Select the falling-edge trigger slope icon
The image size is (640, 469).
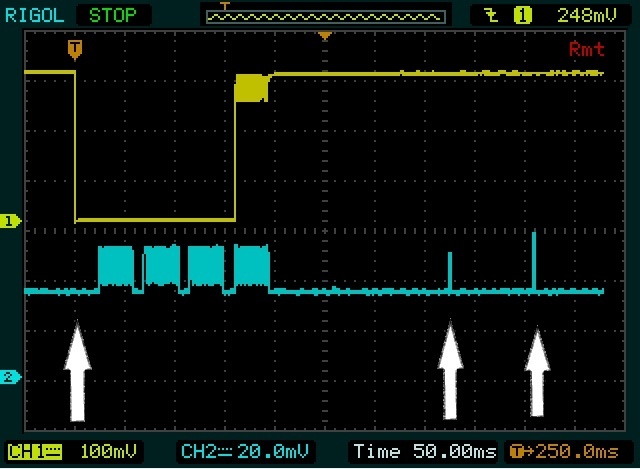pyautogui.click(x=491, y=14)
